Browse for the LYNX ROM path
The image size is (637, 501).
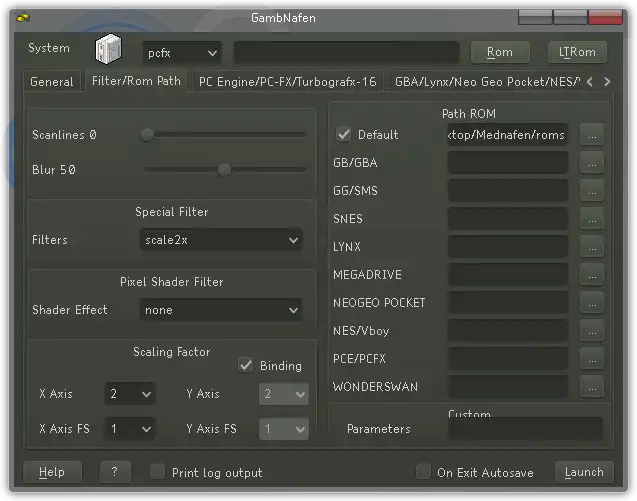(x=592, y=247)
